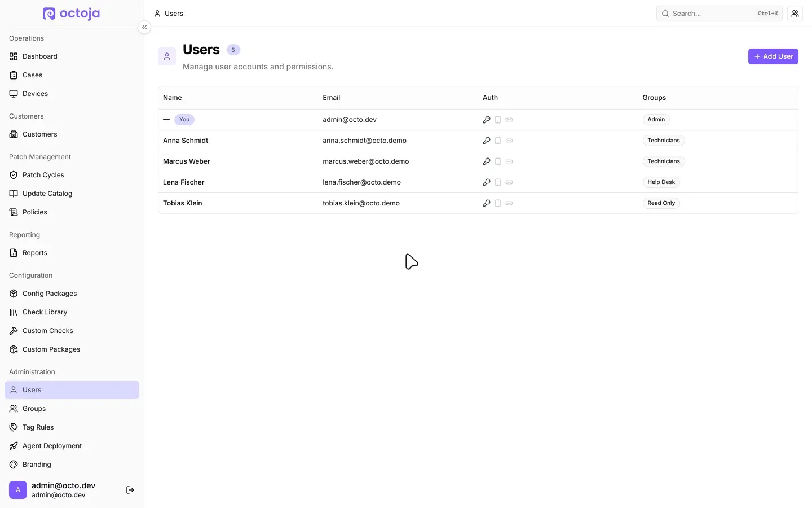Click the Devices monitor icon

(14, 94)
